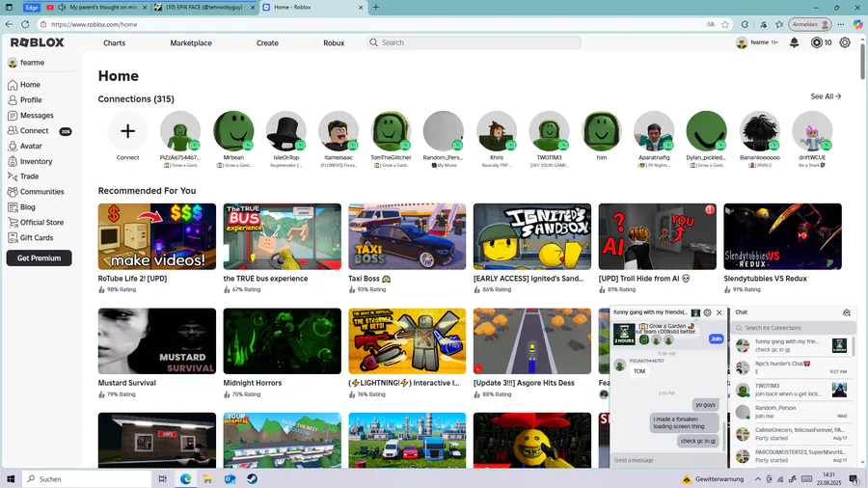This screenshot has width=868, height=488.
Task: Open the Roblox settings gear
Action: [x=845, y=42]
